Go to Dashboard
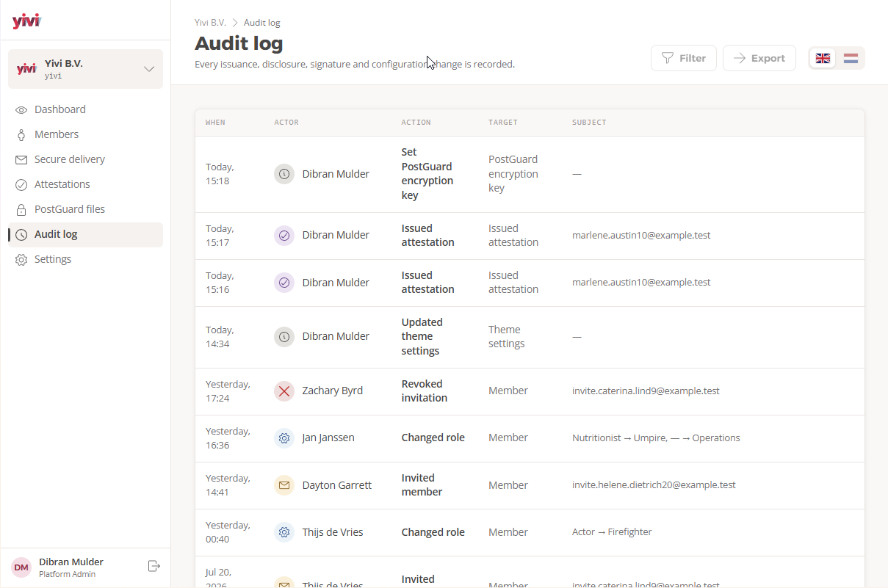The image size is (888, 588). tap(85, 109)
